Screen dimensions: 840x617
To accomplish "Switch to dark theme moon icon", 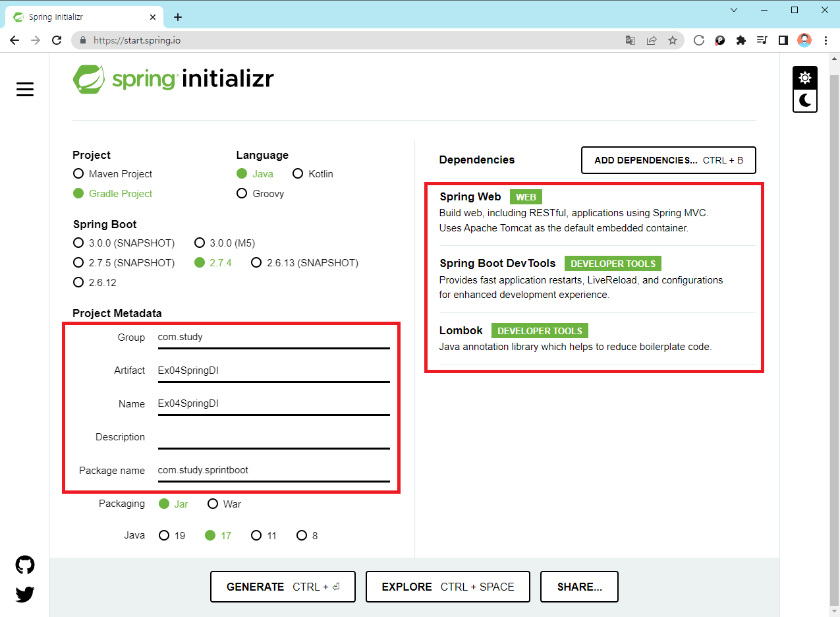I will (x=804, y=100).
